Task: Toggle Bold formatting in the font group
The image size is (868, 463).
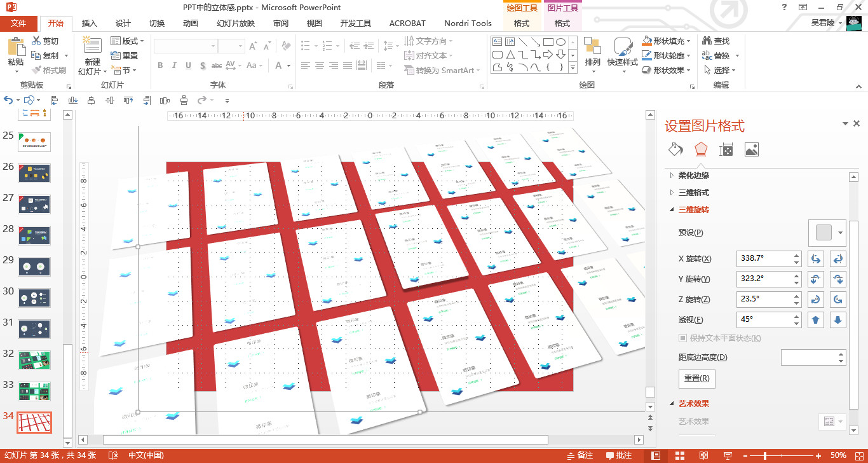Action: [160, 66]
